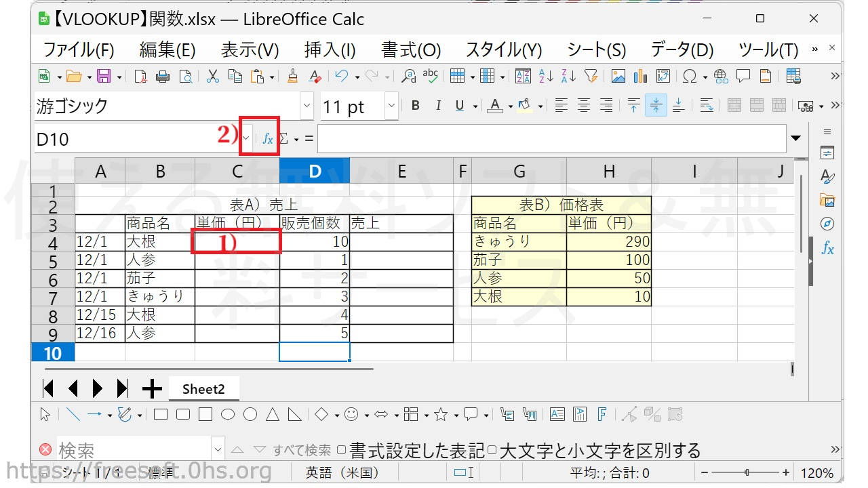The height and width of the screenshot is (488, 868).
Task: Open the データ(D) menu
Action: click(682, 49)
